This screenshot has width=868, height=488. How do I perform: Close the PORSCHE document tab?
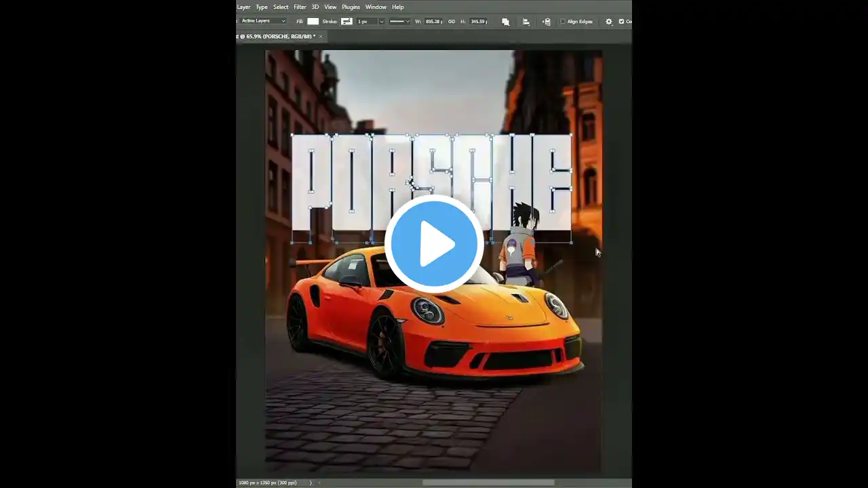[321, 37]
